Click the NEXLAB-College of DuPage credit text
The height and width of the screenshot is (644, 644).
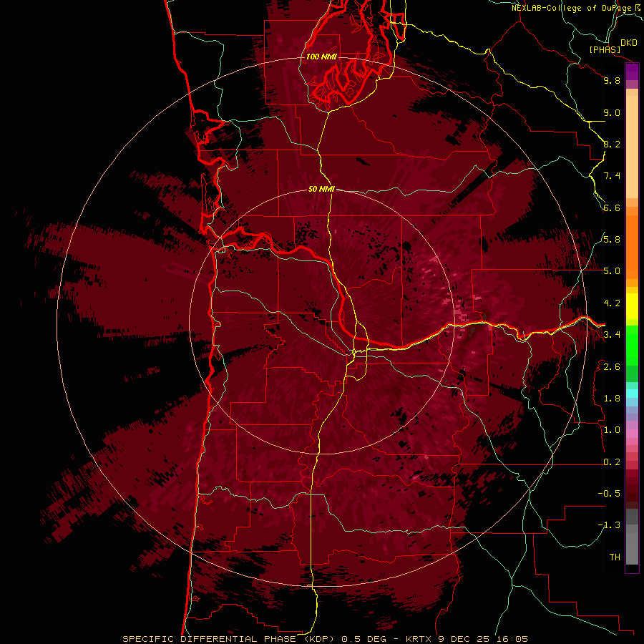click(x=572, y=8)
